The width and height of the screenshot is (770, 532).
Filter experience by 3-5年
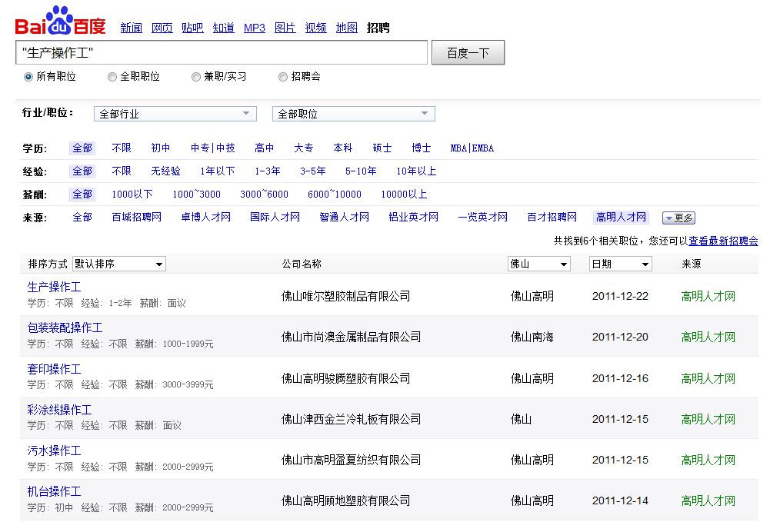tap(313, 171)
